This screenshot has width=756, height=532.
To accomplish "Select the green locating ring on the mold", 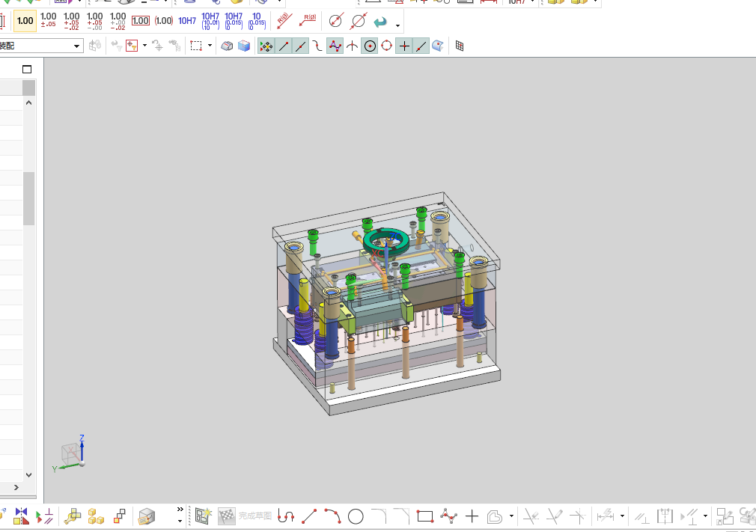I will (x=386, y=242).
